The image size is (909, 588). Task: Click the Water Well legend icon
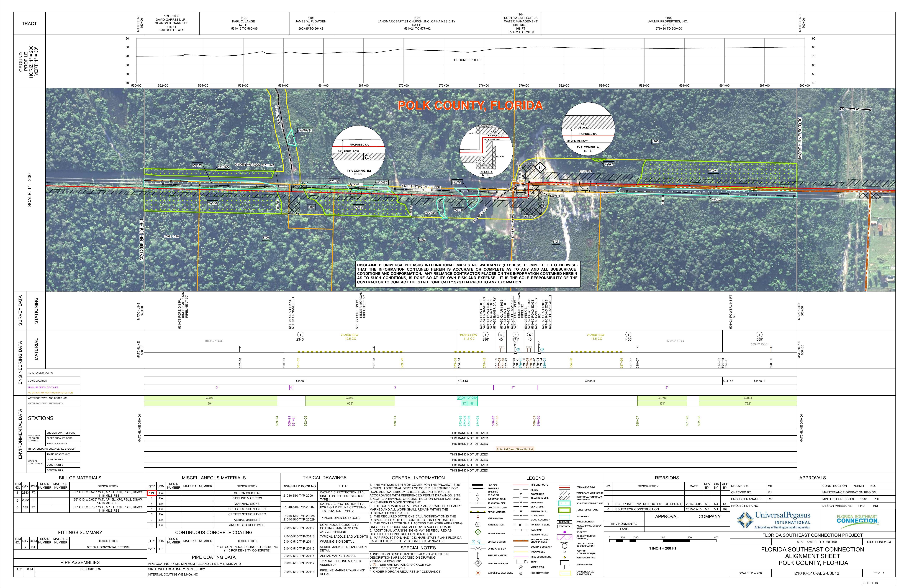point(521,567)
